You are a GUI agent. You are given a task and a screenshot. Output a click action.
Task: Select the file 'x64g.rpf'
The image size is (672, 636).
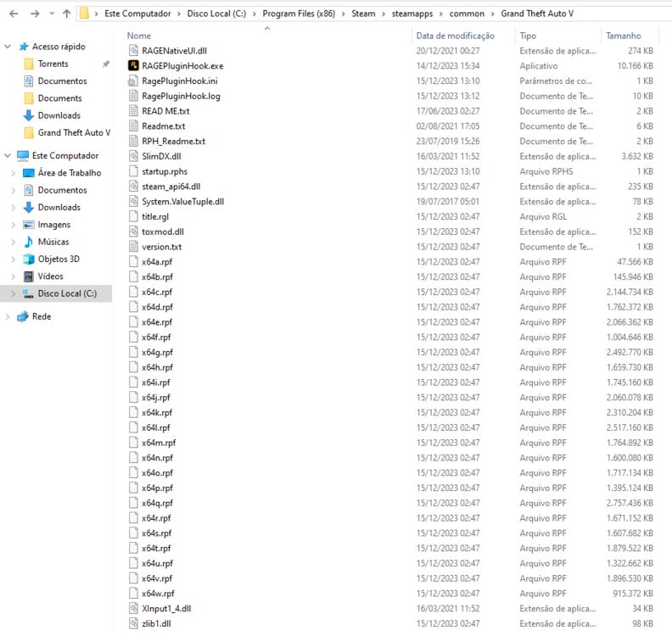click(x=157, y=352)
